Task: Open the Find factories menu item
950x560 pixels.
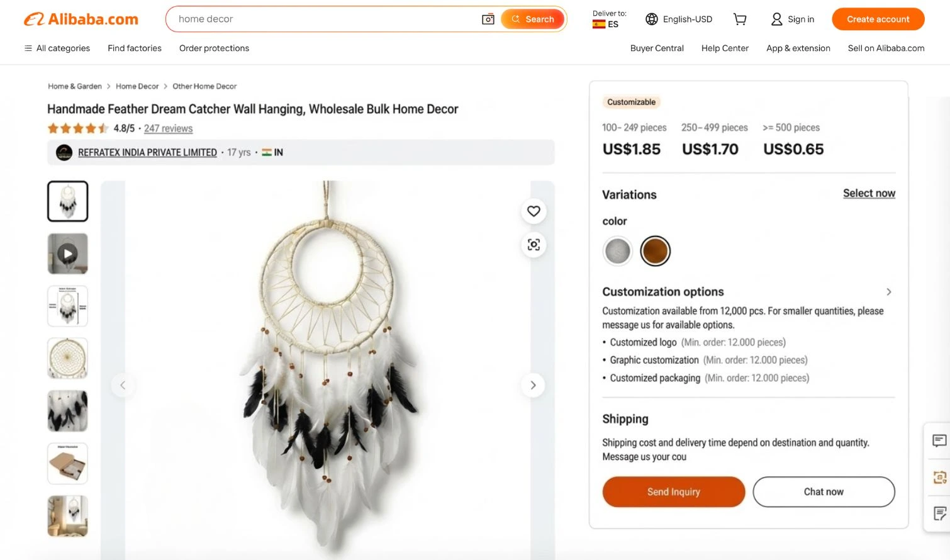Action: (135, 48)
